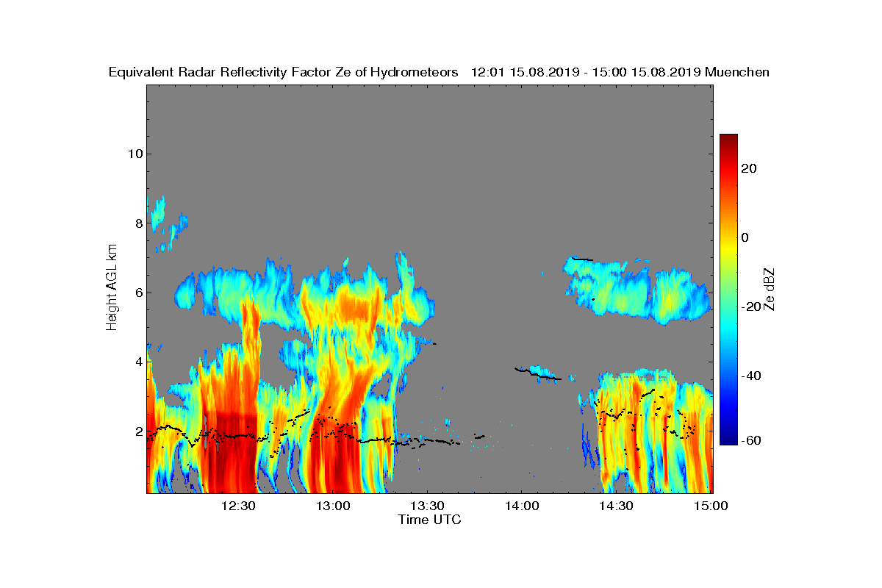Click the dark blue bottom of the colorbar
This screenshot has height=588, width=882.
click(728, 439)
